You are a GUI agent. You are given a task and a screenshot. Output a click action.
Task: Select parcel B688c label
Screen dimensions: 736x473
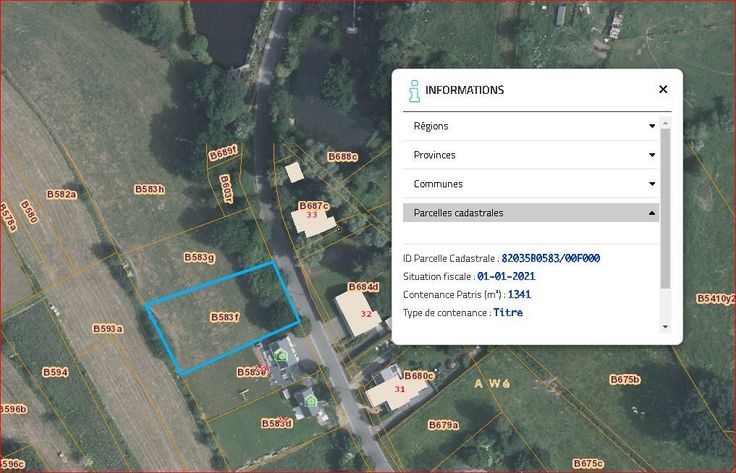342,157
